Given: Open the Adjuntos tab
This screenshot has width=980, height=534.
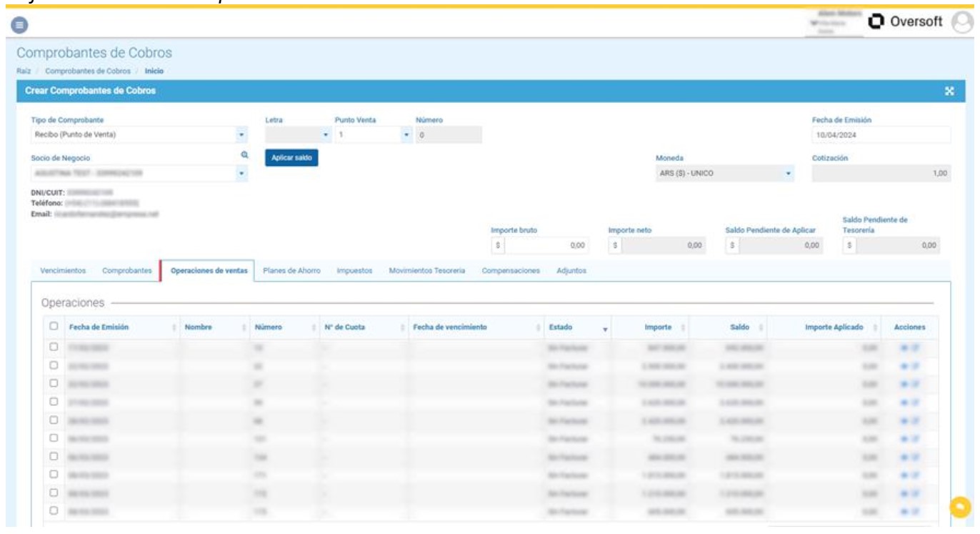Looking at the screenshot, I should (571, 271).
